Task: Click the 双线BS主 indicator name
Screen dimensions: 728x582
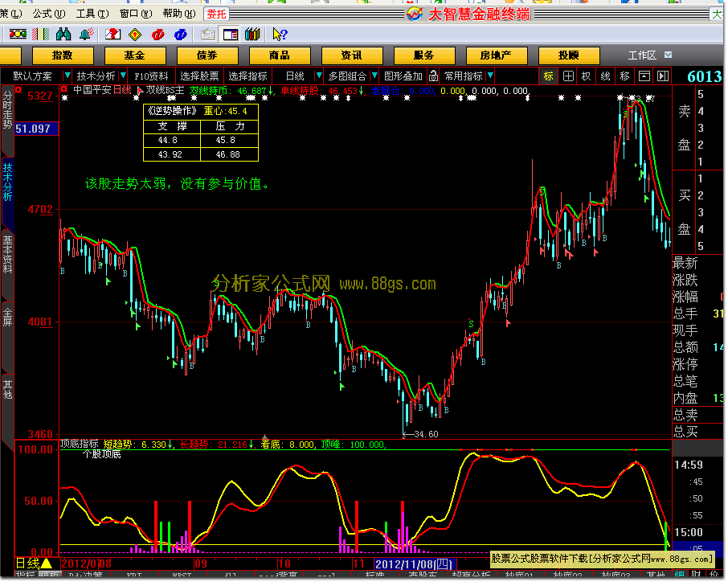Action: pyautogui.click(x=165, y=90)
